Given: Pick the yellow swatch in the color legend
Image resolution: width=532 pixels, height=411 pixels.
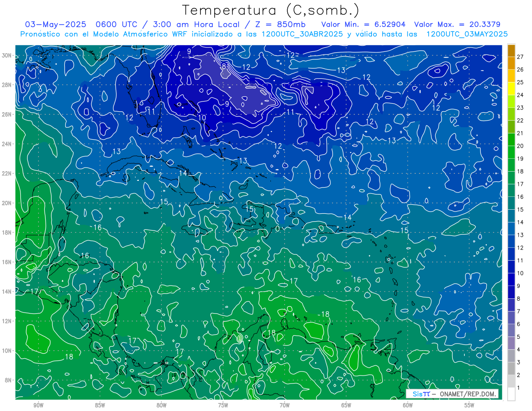Looking at the screenshot, I should pos(511,89).
